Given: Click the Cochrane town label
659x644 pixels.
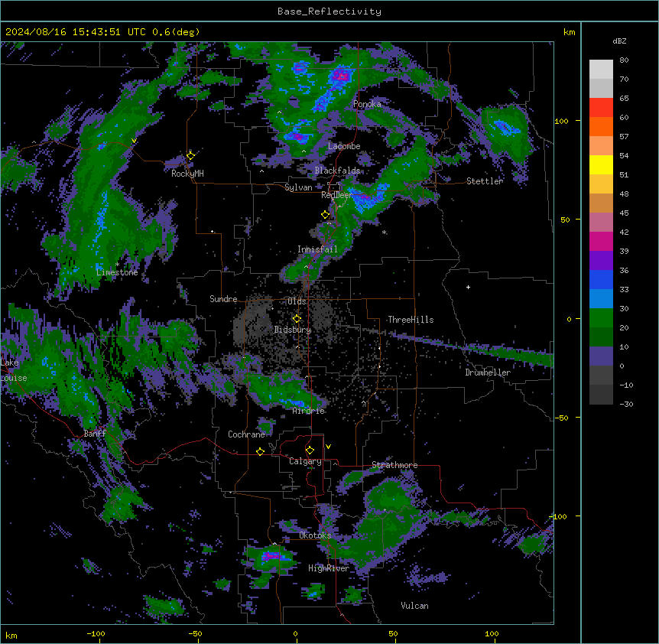Looking at the screenshot, I should click(246, 434).
